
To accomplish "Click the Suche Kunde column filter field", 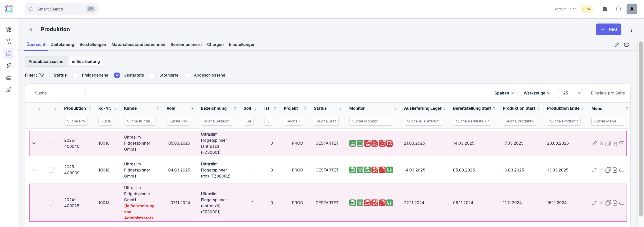I will click(139, 121).
